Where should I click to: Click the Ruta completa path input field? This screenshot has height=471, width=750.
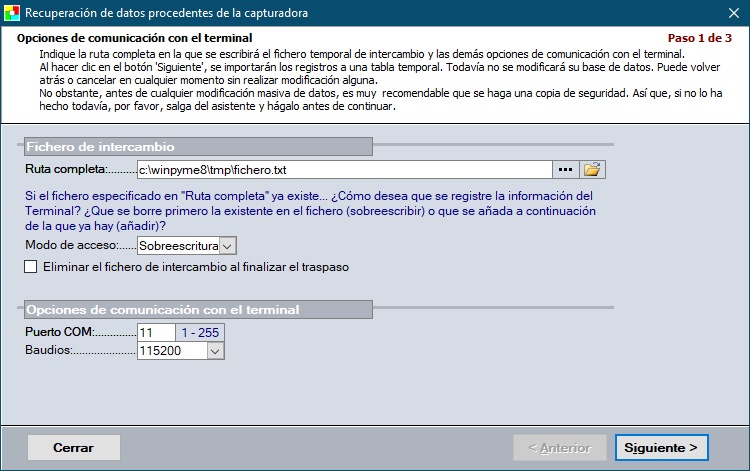click(x=343, y=169)
